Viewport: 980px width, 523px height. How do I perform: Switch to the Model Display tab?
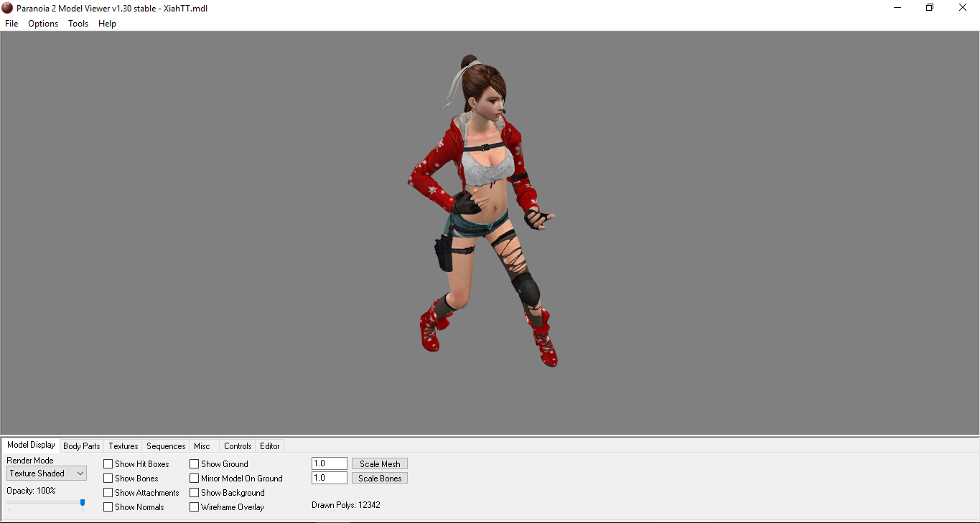[31, 445]
